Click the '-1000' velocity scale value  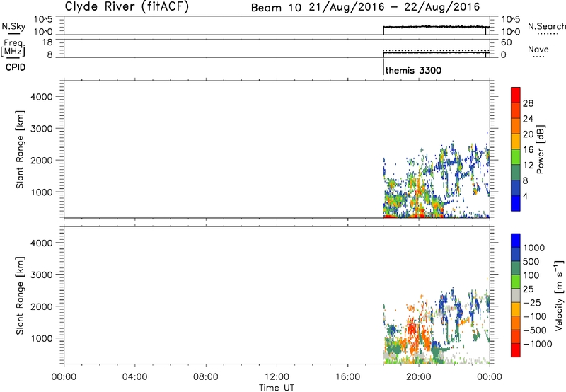coord(538,344)
